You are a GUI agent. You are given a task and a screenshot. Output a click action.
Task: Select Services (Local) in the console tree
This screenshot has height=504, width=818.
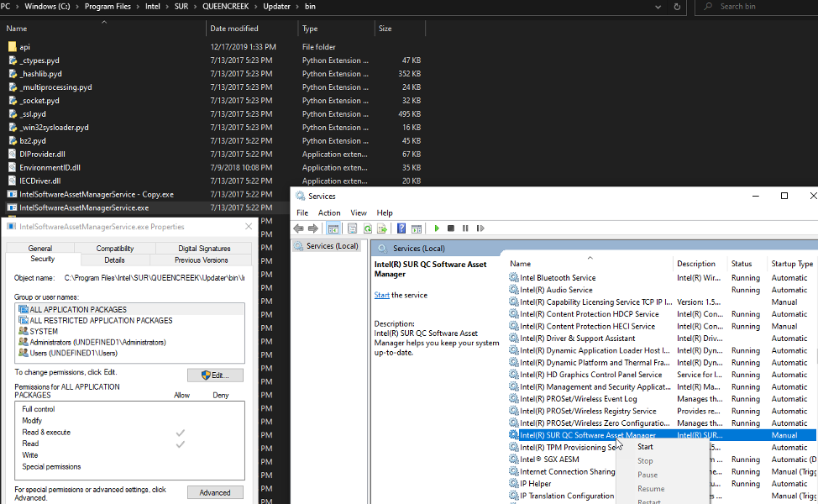point(327,246)
